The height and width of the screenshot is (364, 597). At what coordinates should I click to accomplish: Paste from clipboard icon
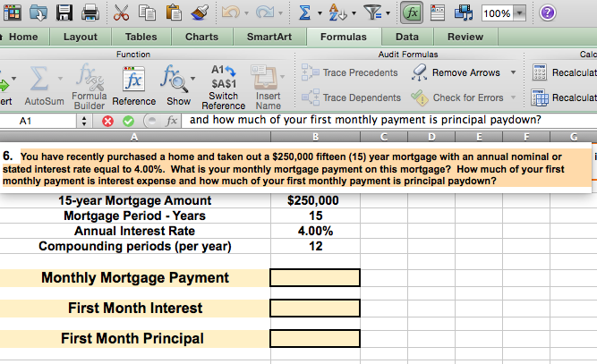[174, 13]
